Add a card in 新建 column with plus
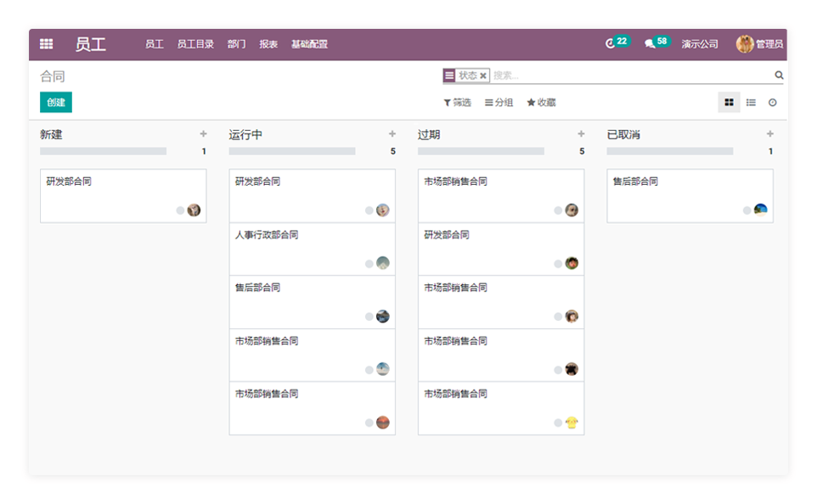The height and width of the screenshot is (504, 817). coord(203,134)
